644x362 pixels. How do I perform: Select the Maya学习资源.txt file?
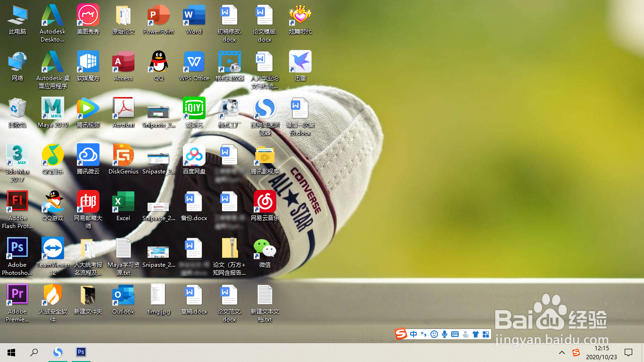tap(124, 256)
